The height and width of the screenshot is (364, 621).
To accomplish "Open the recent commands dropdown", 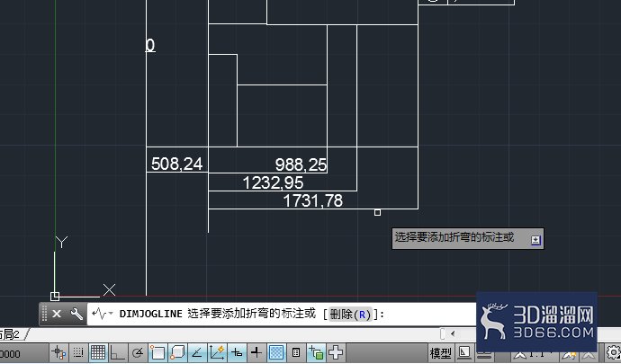I will pos(103,315).
